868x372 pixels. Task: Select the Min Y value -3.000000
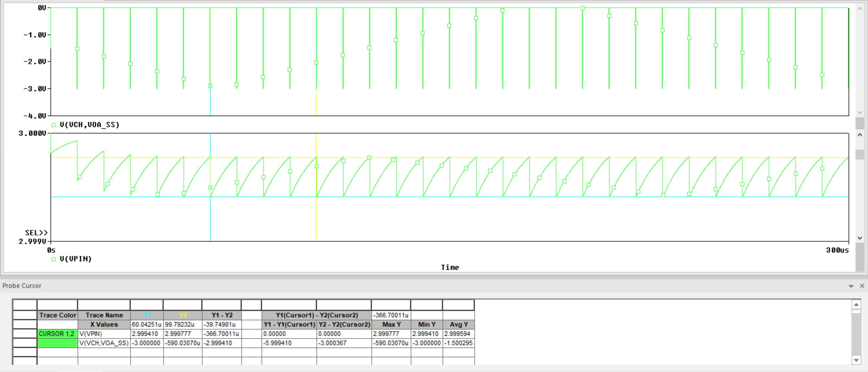click(x=427, y=343)
